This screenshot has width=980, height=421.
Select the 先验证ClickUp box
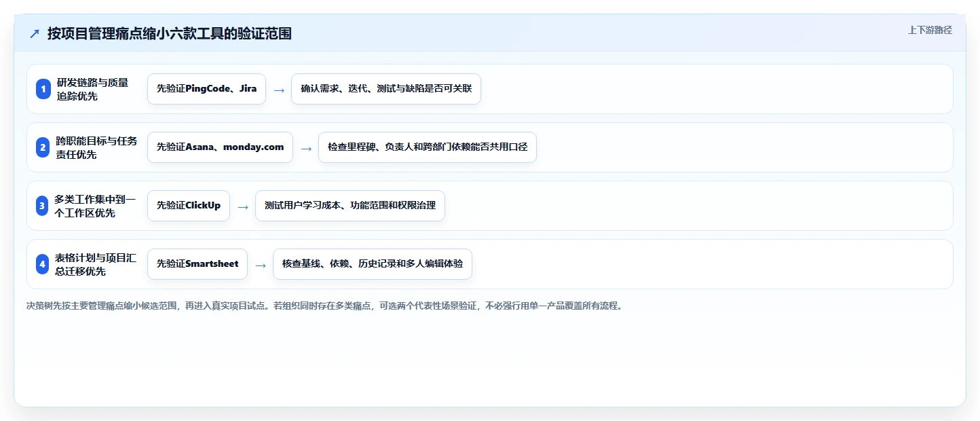pyautogui.click(x=189, y=206)
